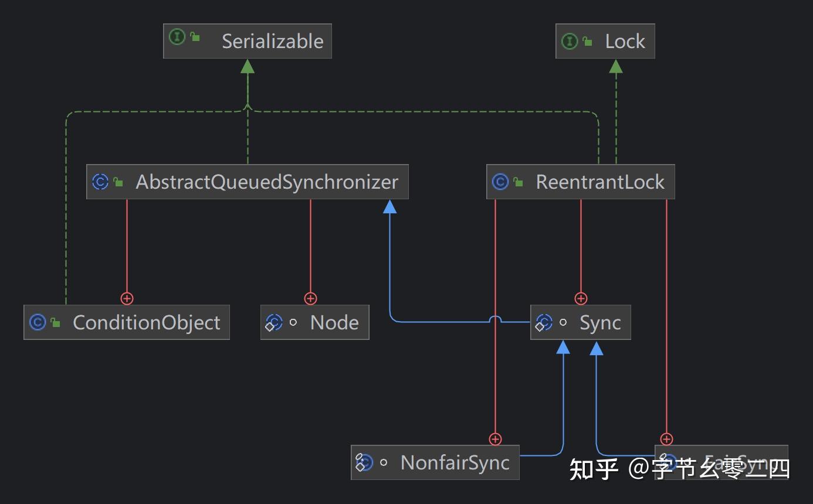This screenshot has height=504, width=813.
Task: Click the inner-class plus marker above NonfairSync
Action: [496, 440]
